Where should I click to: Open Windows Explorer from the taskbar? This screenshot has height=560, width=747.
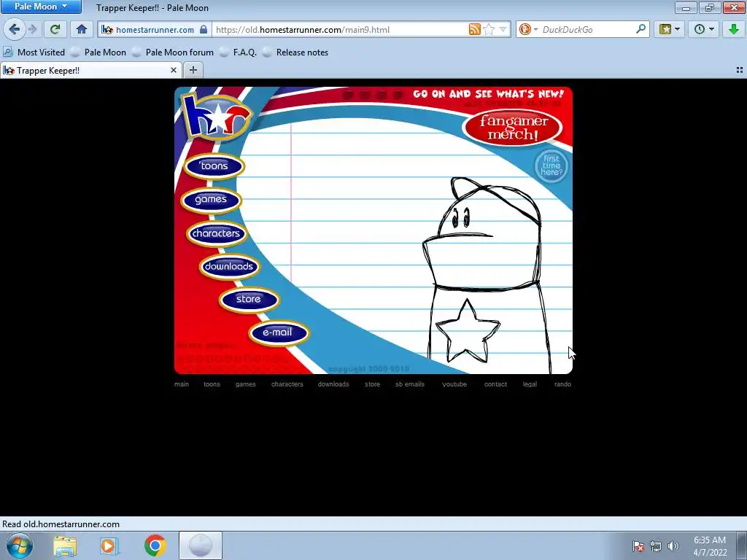click(65, 546)
